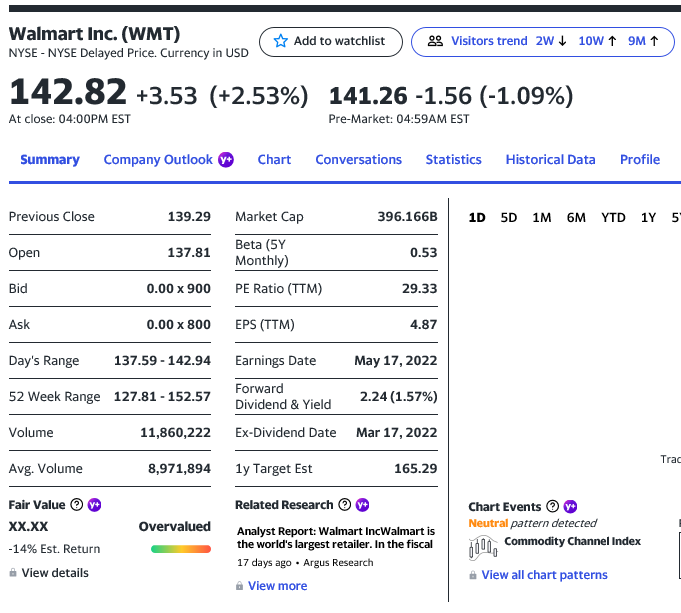Open the Statistics tab
The image size is (681, 613).
point(453,160)
